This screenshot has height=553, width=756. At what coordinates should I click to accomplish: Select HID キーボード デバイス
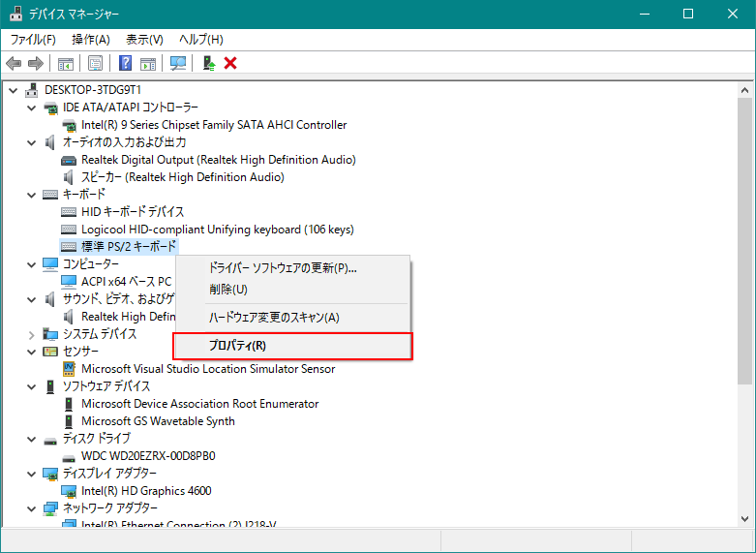point(133,212)
